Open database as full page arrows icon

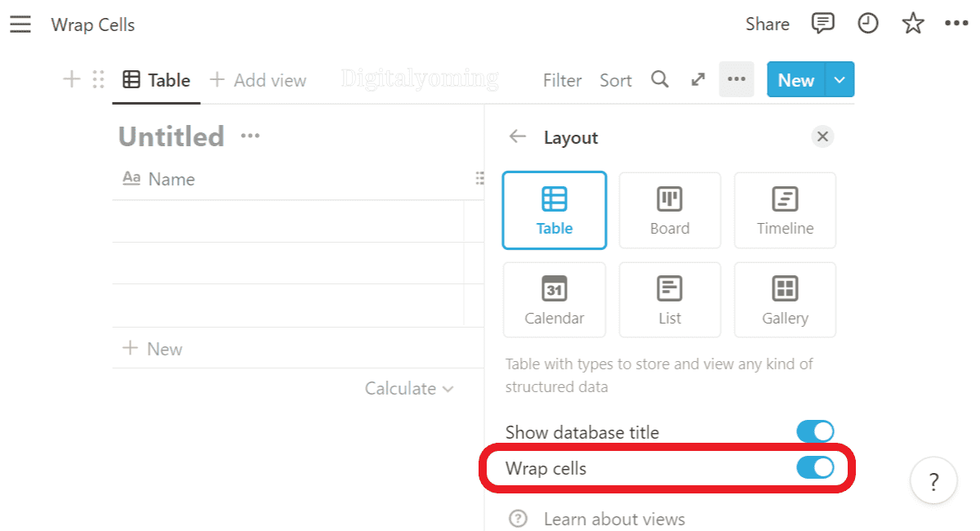[x=697, y=79]
